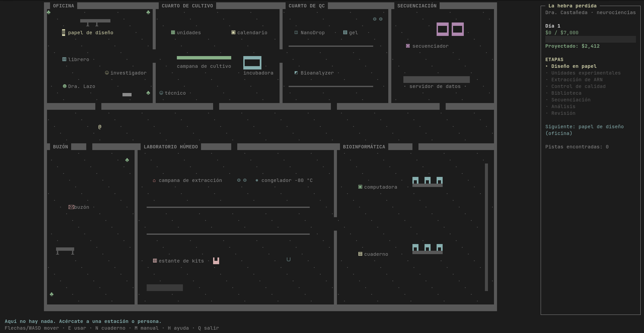
Task: Click the cuaderno notebook icon
Action: click(360, 254)
